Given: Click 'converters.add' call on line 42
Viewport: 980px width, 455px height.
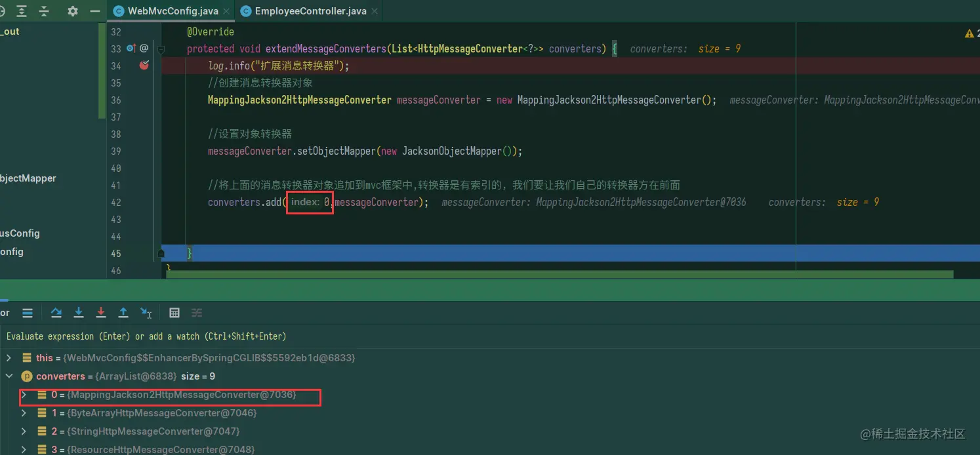Looking at the screenshot, I should (x=245, y=202).
